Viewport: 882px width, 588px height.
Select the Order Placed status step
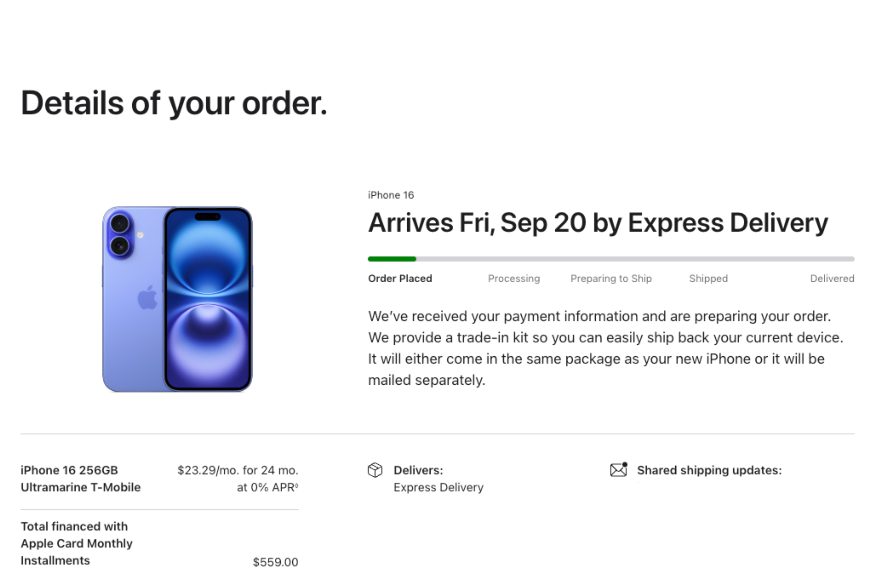click(400, 279)
